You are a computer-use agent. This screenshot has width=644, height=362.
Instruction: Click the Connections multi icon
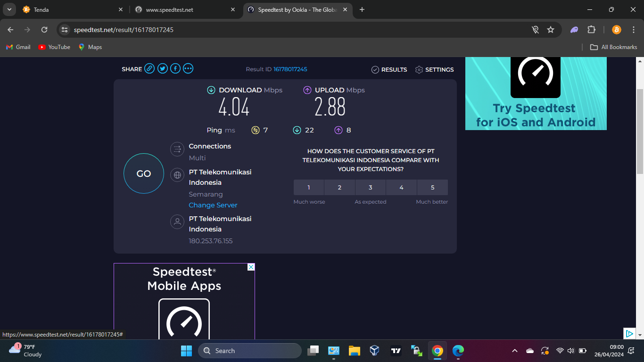(177, 149)
